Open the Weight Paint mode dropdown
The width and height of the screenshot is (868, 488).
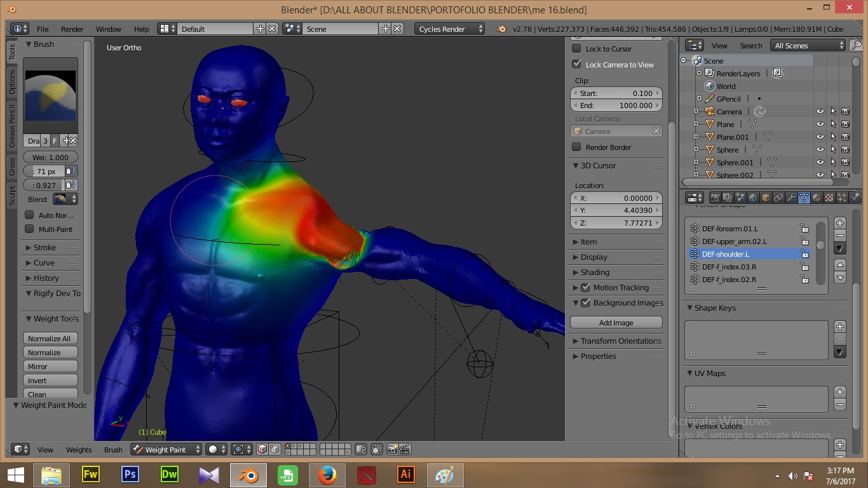tap(166, 449)
